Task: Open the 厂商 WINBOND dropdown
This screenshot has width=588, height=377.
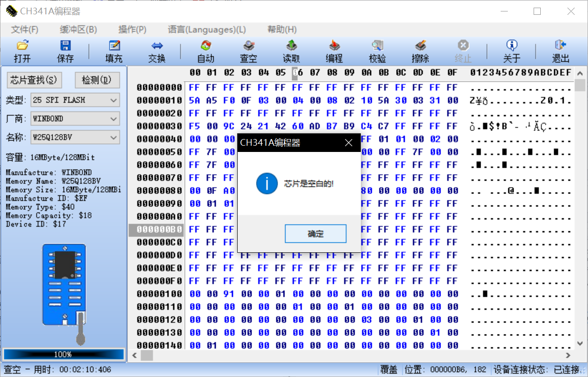Action: pos(75,118)
